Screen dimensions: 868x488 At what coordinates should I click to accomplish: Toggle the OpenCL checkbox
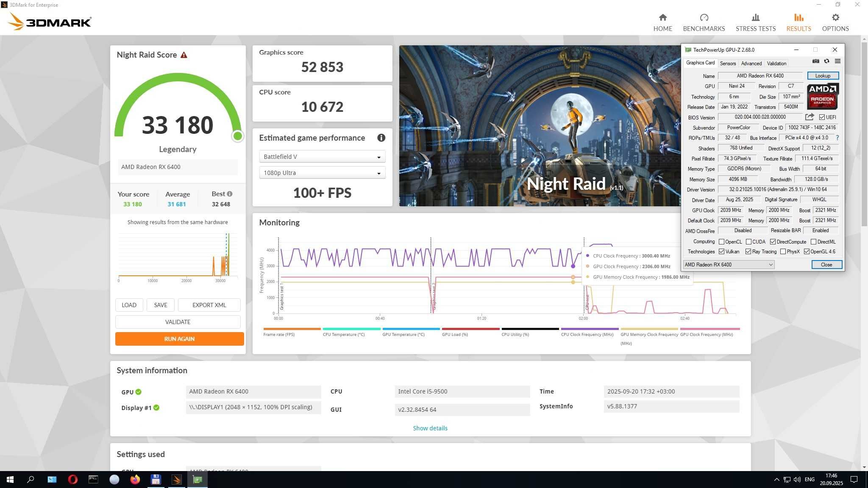pyautogui.click(x=721, y=242)
